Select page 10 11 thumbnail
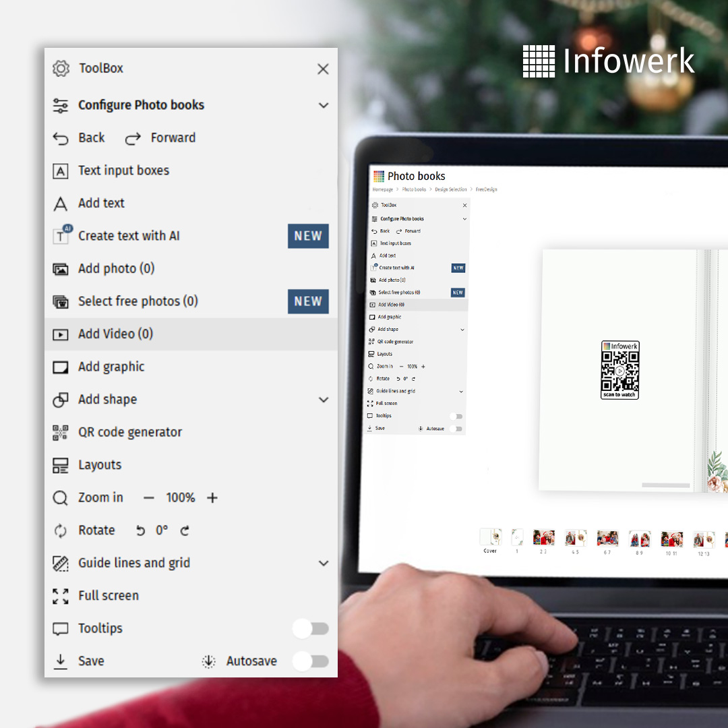 click(x=672, y=539)
